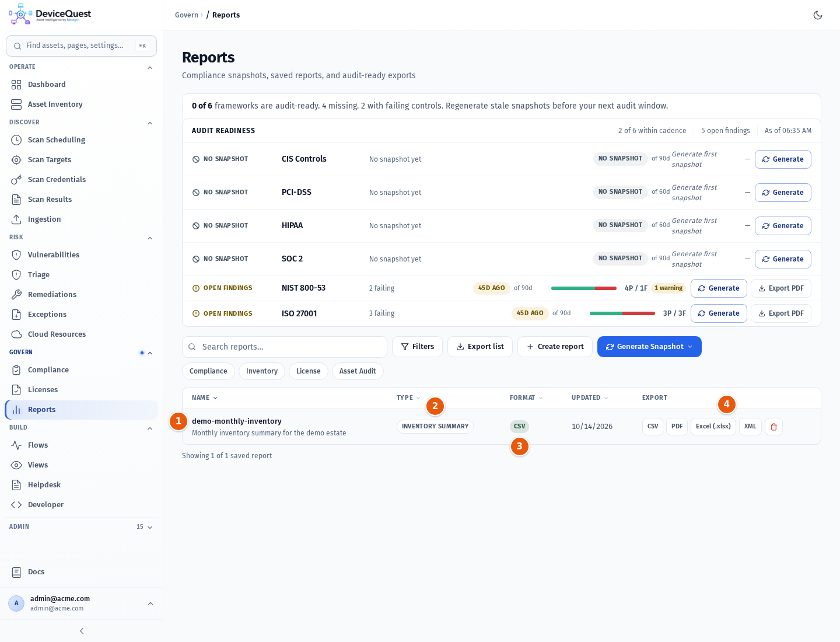The image size is (840, 642).
Task: Open Remediations page
Action: tap(81, 295)
